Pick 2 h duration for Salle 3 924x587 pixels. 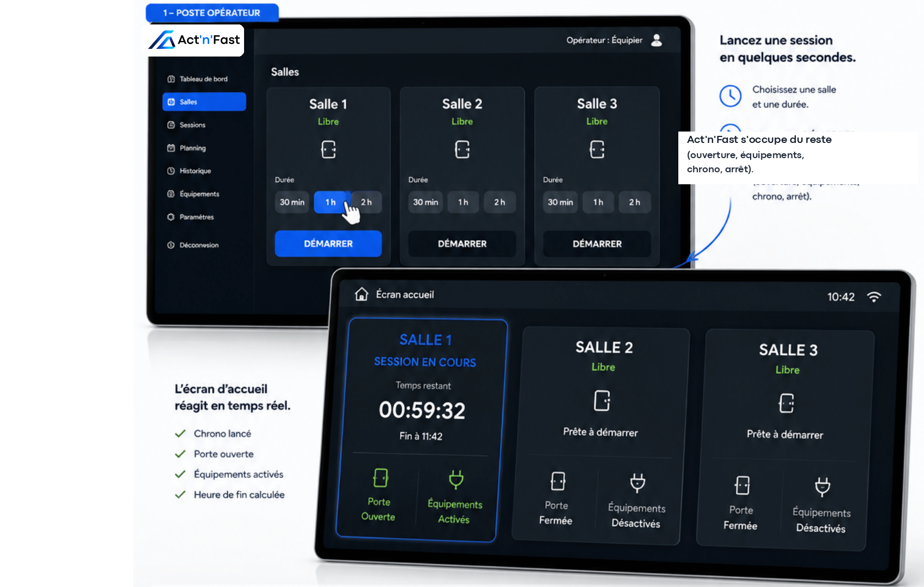(634, 202)
